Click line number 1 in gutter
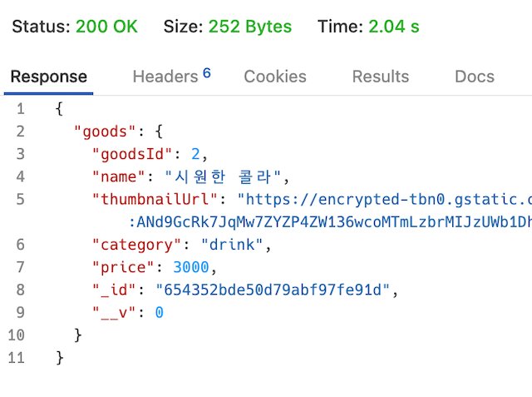The image size is (532, 397). [x=20, y=109]
